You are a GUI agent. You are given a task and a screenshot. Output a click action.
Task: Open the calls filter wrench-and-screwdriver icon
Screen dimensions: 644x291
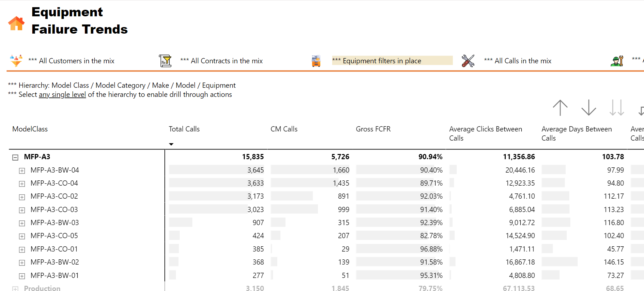468,61
